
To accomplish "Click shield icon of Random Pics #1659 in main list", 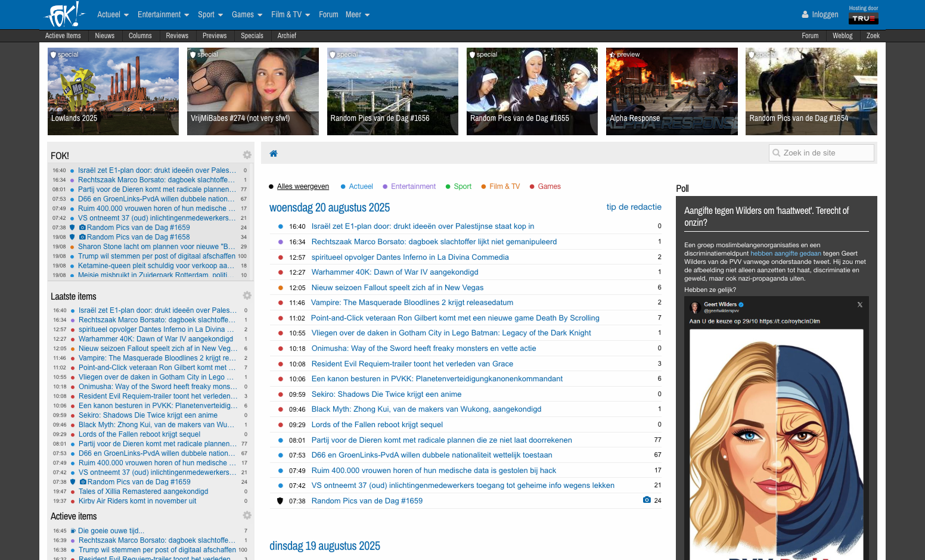I will [x=280, y=501].
